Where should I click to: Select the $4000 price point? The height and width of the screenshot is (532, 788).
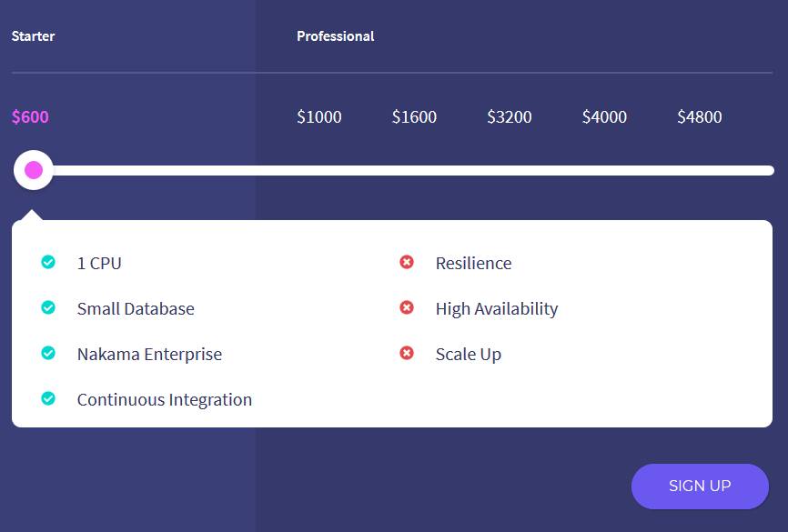pyautogui.click(x=604, y=116)
